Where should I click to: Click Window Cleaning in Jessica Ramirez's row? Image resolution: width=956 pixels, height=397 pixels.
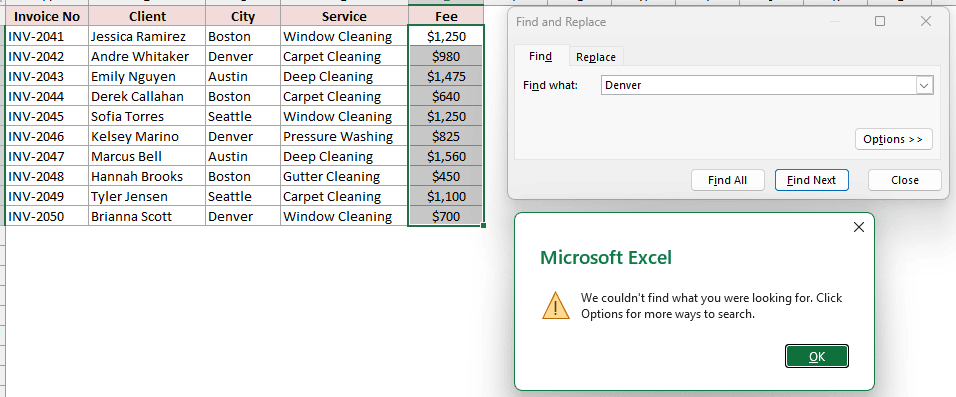344,37
